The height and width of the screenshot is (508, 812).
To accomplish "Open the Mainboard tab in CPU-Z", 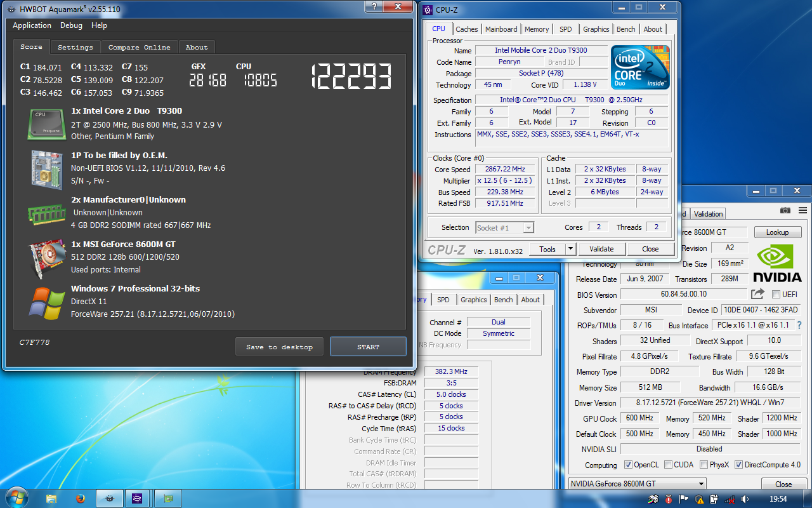I will pyautogui.click(x=501, y=29).
